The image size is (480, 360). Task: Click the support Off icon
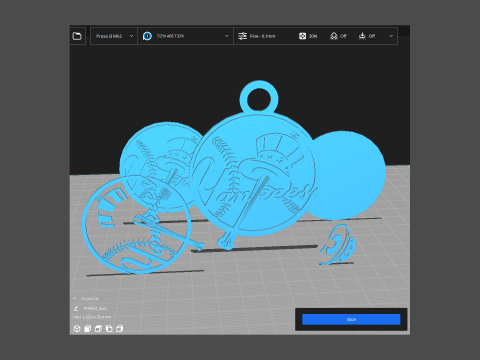point(334,36)
